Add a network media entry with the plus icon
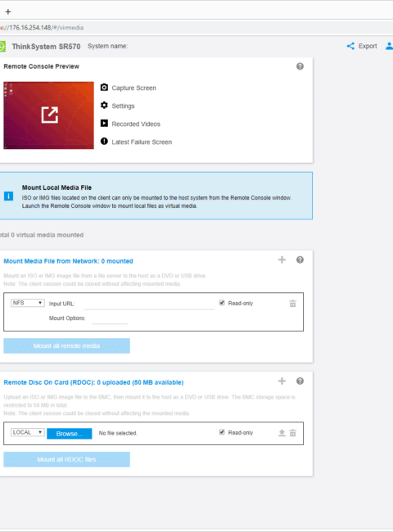 point(282,260)
